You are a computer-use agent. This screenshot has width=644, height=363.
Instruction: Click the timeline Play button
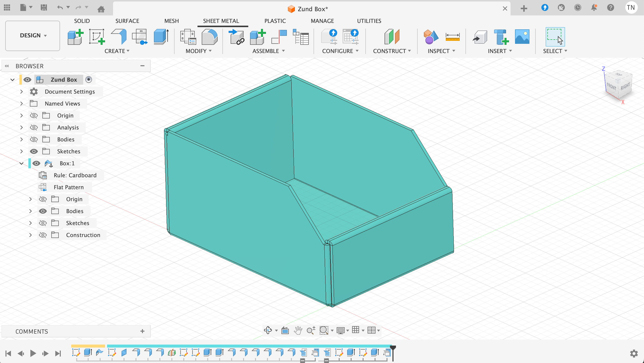click(x=33, y=353)
